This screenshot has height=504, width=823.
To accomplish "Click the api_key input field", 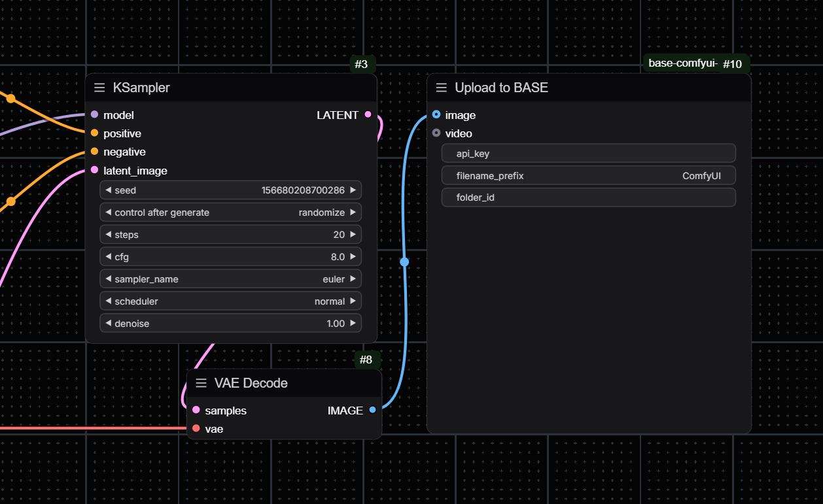I will [x=587, y=153].
